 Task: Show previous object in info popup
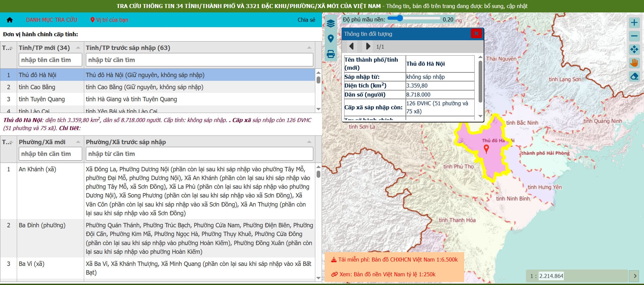coord(352,46)
